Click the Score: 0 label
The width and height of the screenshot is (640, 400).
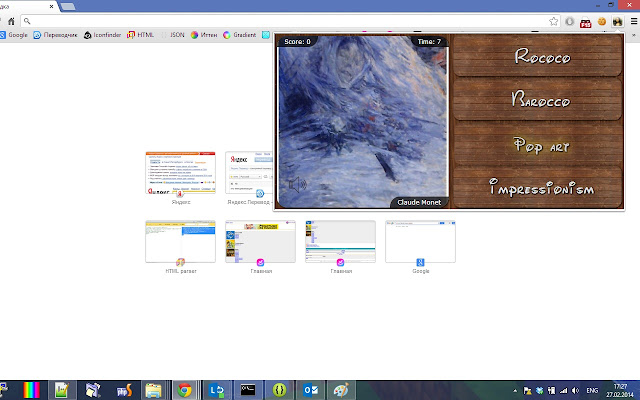pyautogui.click(x=298, y=41)
